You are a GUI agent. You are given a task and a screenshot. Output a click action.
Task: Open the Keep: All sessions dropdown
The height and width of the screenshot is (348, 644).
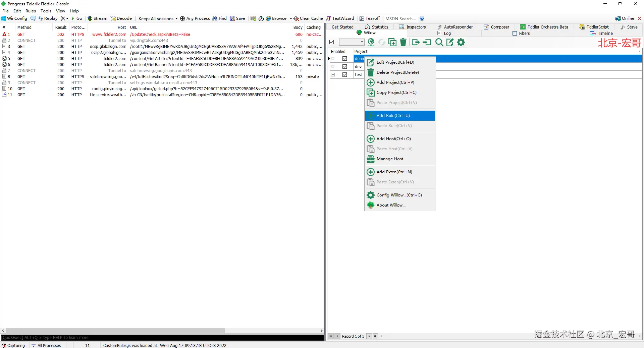point(158,18)
